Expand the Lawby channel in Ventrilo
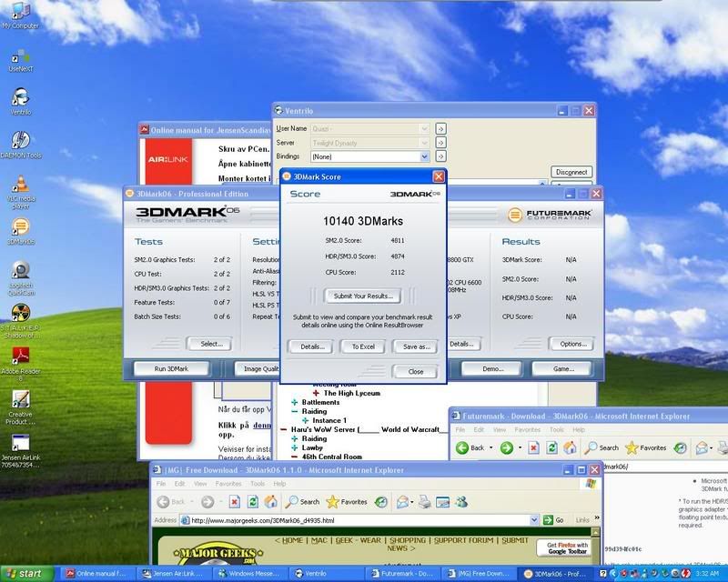This screenshot has width=728, height=582. (294, 448)
